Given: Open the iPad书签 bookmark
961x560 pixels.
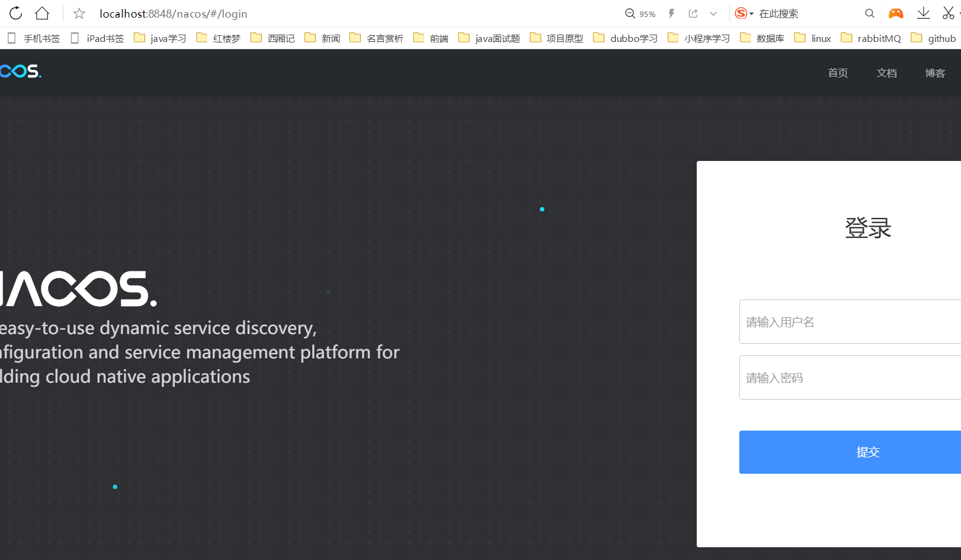Looking at the screenshot, I should coord(97,38).
